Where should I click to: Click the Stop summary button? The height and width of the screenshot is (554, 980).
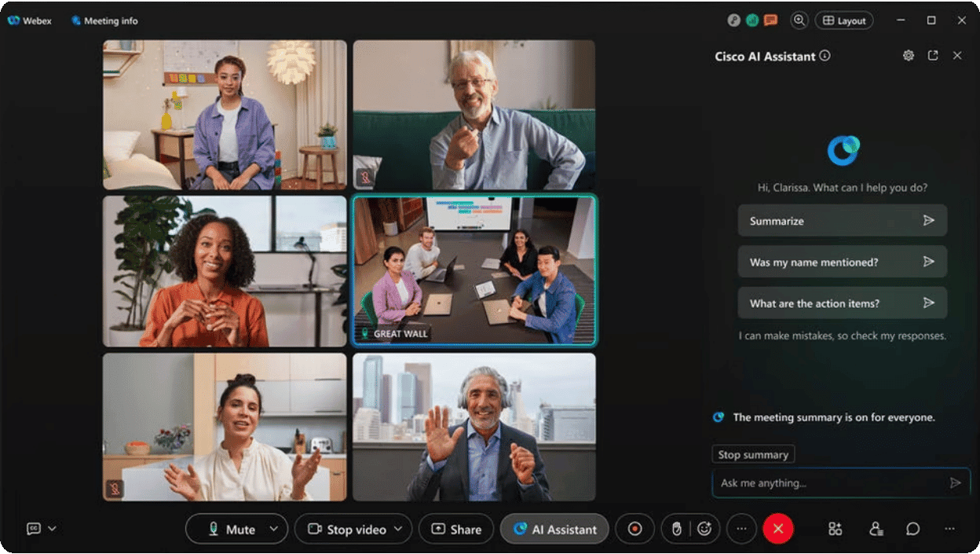(x=753, y=455)
